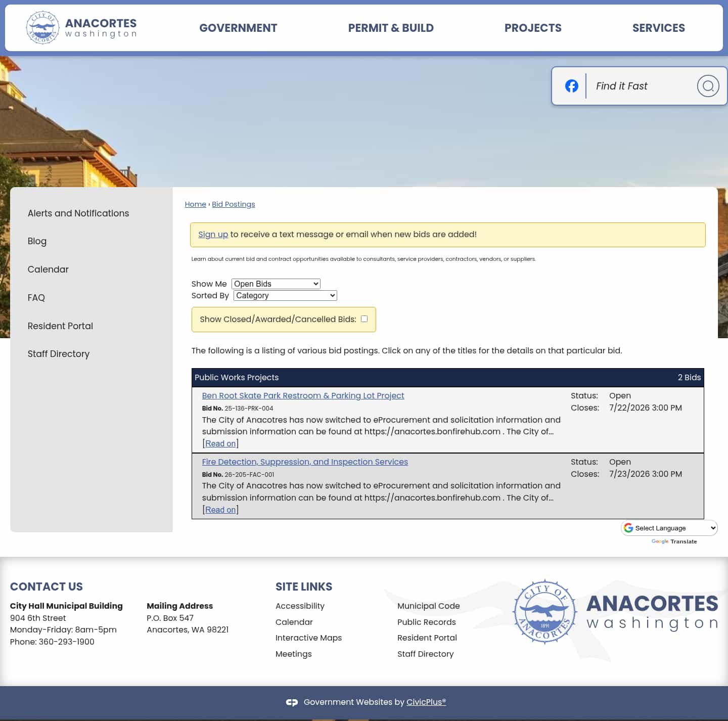This screenshot has height=721, width=728.
Task: Open the Services menu
Action: coord(659,28)
